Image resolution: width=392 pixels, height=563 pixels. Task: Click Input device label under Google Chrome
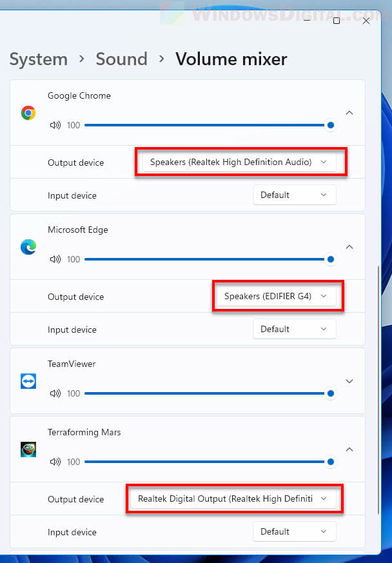pos(72,195)
